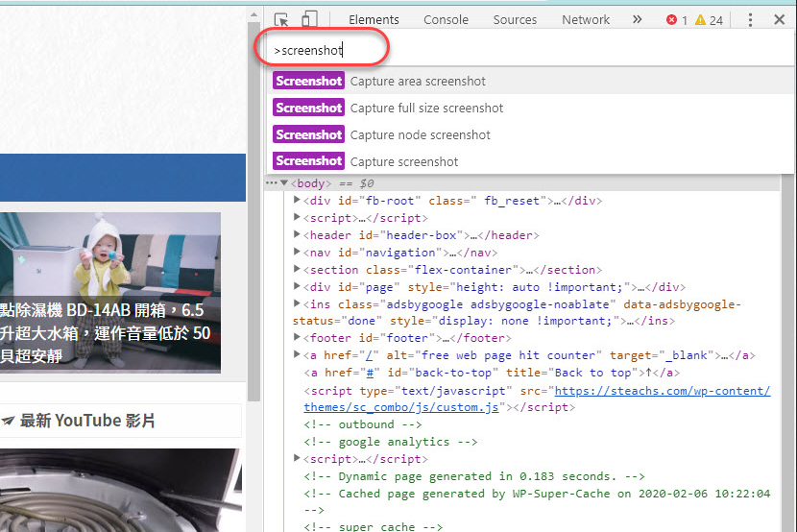Select Capture full size screenshot command
Viewport: 797px width, 532px height.
point(530,108)
